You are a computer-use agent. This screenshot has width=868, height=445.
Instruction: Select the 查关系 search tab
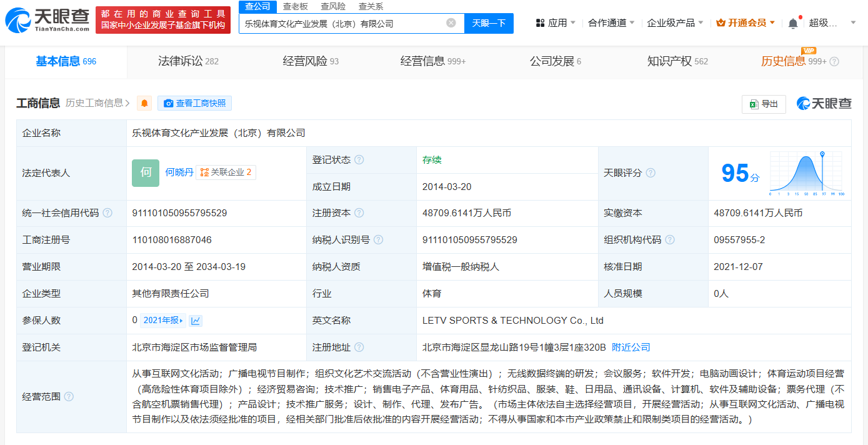[x=371, y=6]
